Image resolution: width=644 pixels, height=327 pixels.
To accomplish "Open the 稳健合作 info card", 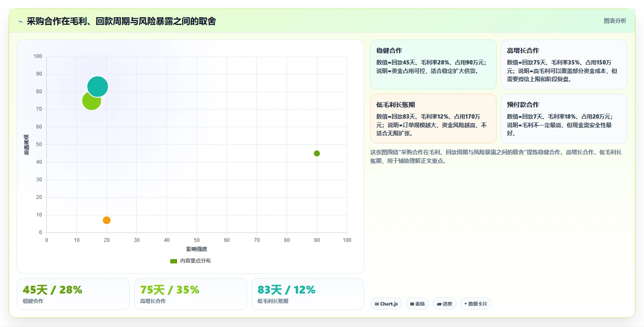I will click(433, 64).
